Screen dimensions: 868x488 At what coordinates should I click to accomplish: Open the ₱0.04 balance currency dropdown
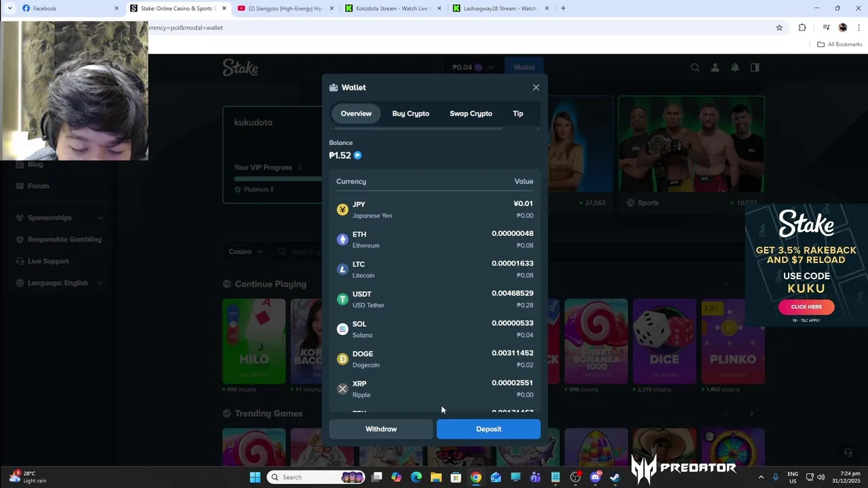tap(473, 67)
